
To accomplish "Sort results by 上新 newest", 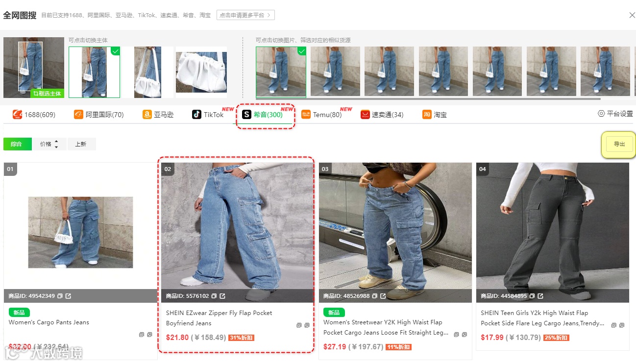I will (x=81, y=144).
